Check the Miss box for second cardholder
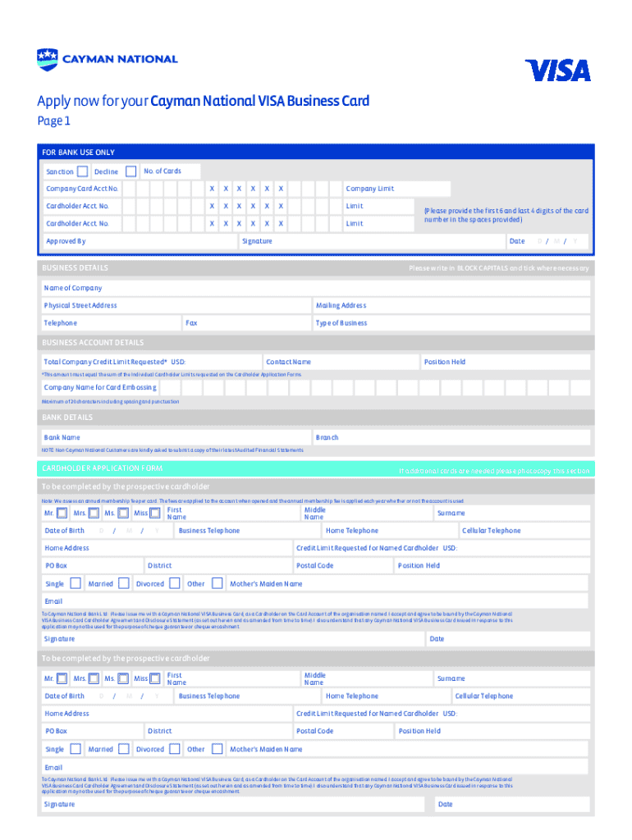This screenshot has width=632, height=840. (x=155, y=678)
